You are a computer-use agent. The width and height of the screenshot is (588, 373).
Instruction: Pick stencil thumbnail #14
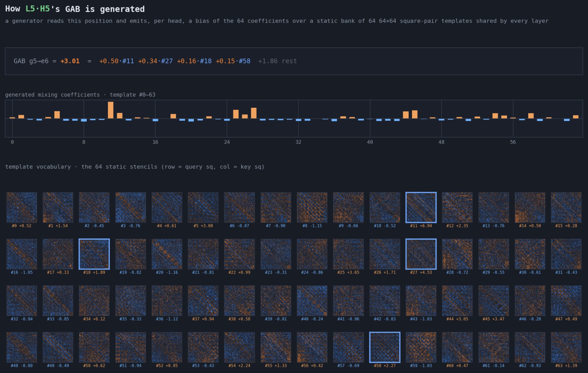(x=530, y=208)
